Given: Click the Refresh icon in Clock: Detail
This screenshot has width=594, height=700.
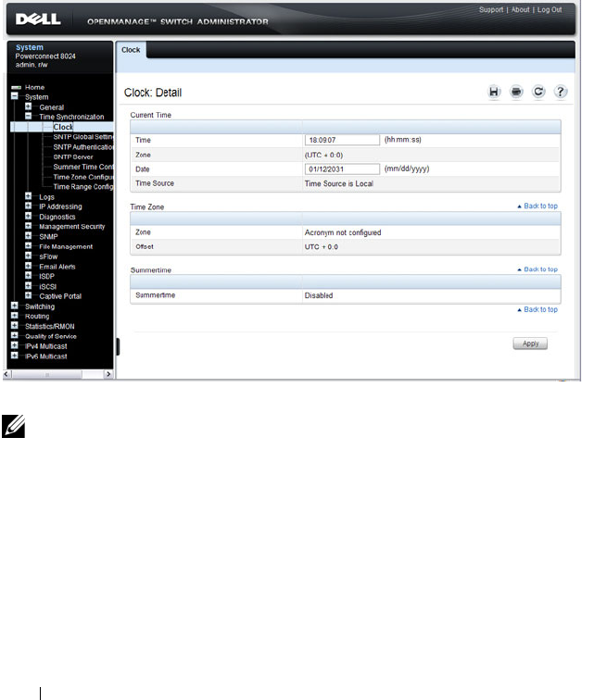Looking at the screenshot, I should pyautogui.click(x=538, y=92).
